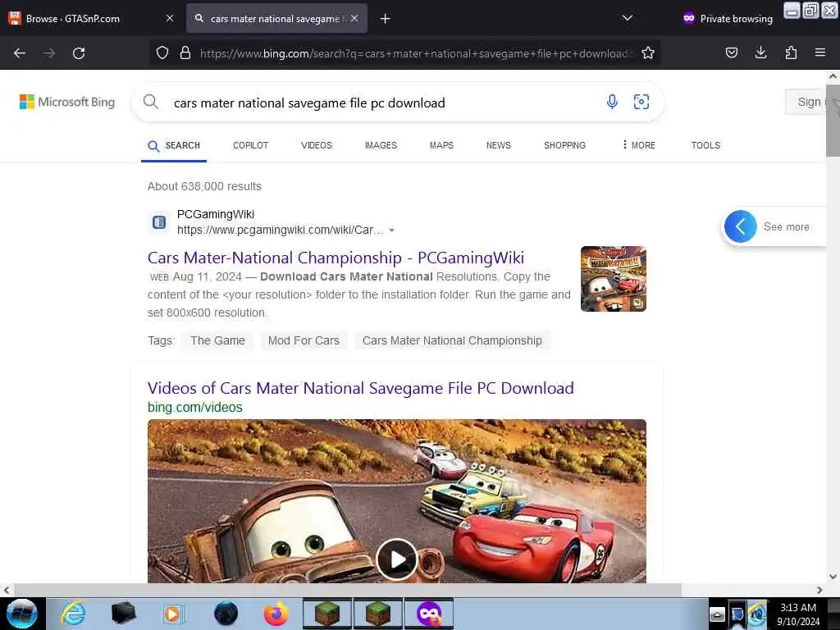Click the magnifier icon in the search box
840x630 pixels.
tap(151, 102)
